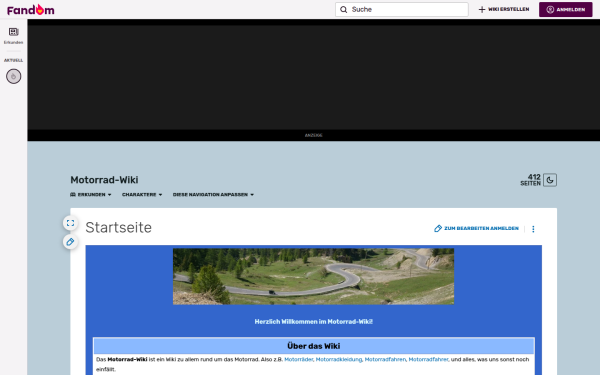Expand the Charaktere navigation dropdown
The width and height of the screenshot is (600, 375).
coord(142,195)
